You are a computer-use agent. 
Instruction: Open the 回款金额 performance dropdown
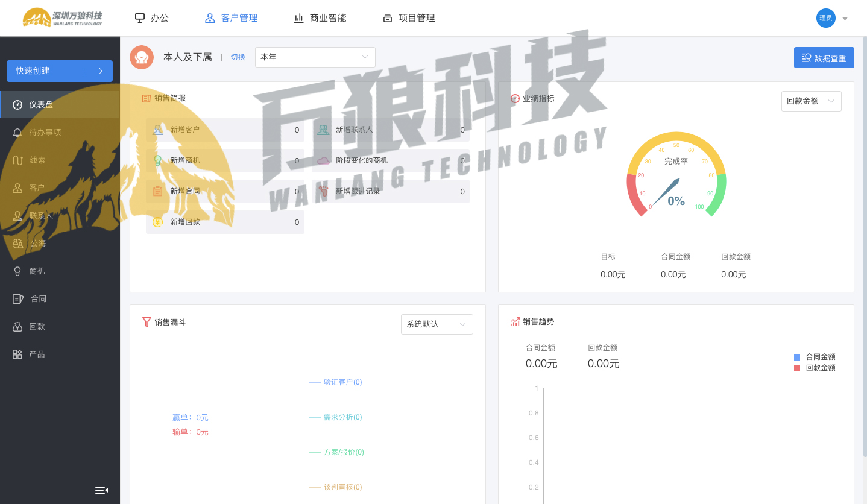[811, 101]
